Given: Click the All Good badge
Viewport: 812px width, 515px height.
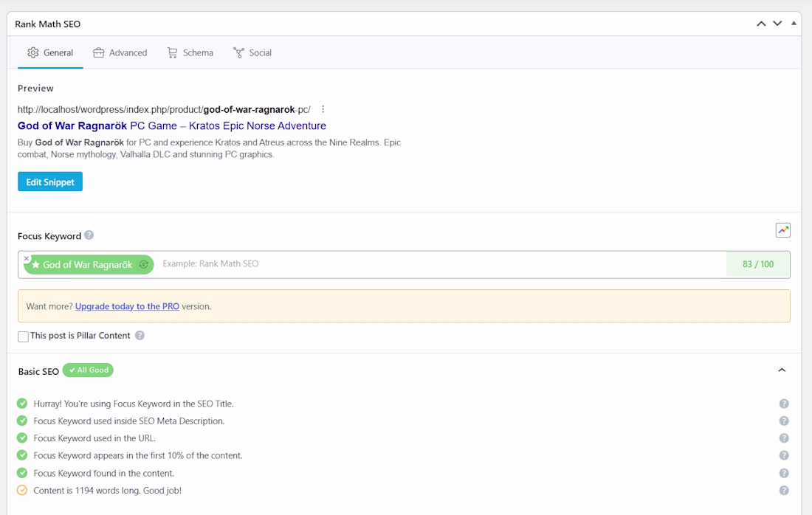Looking at the screenshot, I should point(88,370).
